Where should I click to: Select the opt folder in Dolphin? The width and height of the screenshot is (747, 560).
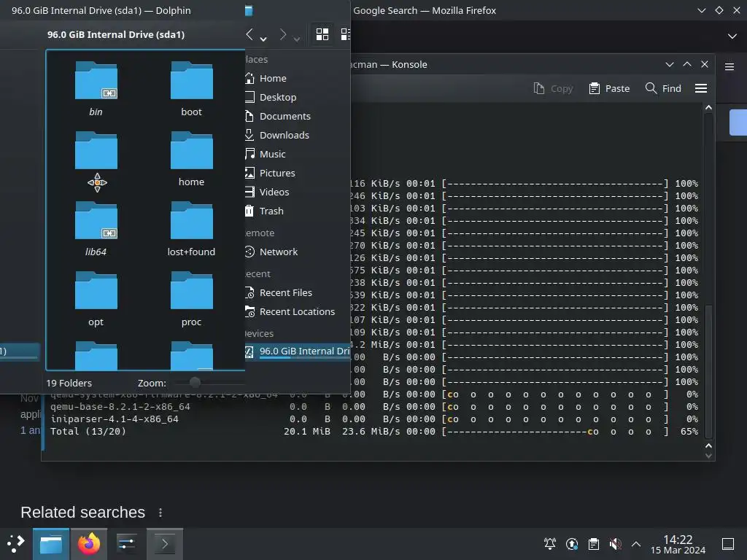(96, 299)
